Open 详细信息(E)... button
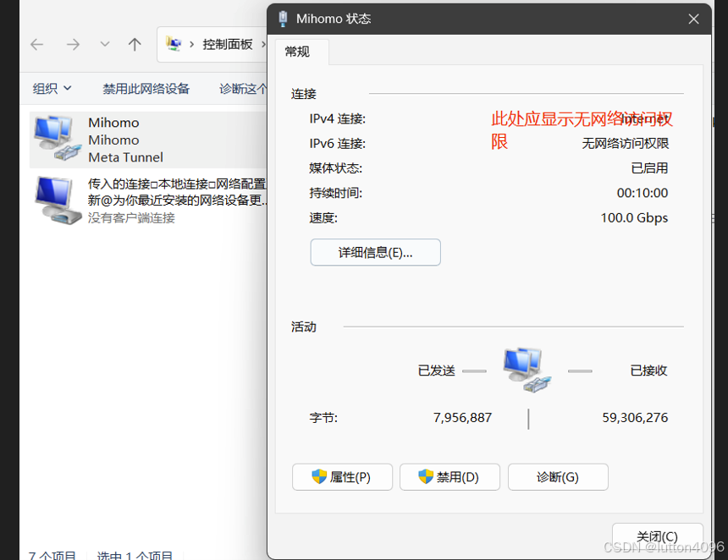This screenshot has height=560, width=728. point(375,252)
